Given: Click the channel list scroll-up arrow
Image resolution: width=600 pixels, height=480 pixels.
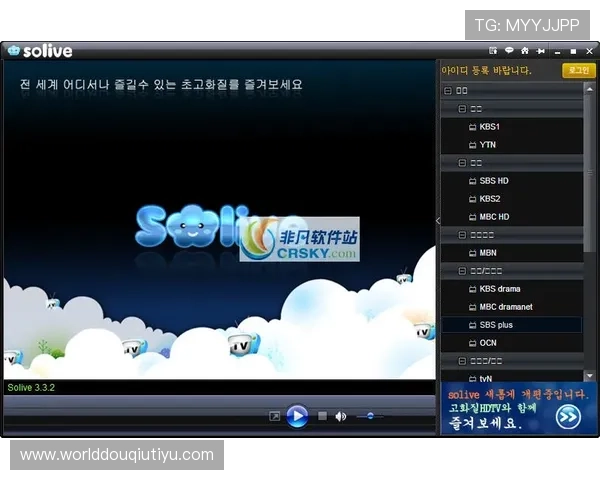Looking at the screenshot, I should tap(590, 89).
